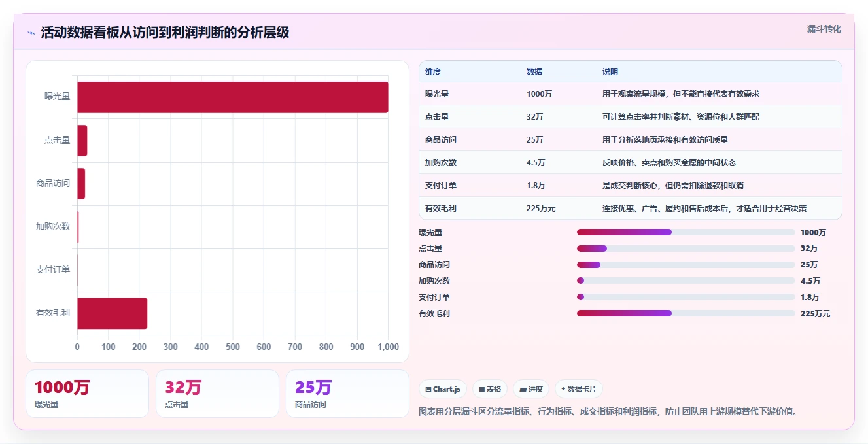The image size is (868, 444).
Task: Click the 4.5万 value beside the progress bar
Action: click(x=810, y=281)
